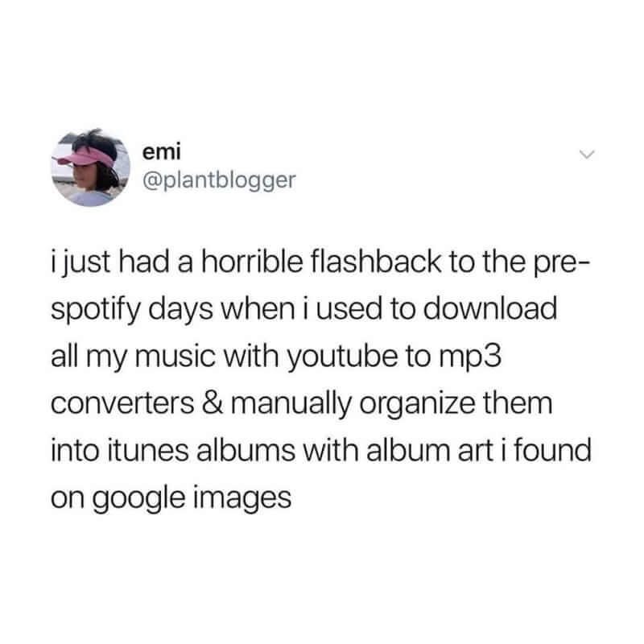Click the word flashback in the tweet
This screenshot has height=644, width=644.
[376, 262]
